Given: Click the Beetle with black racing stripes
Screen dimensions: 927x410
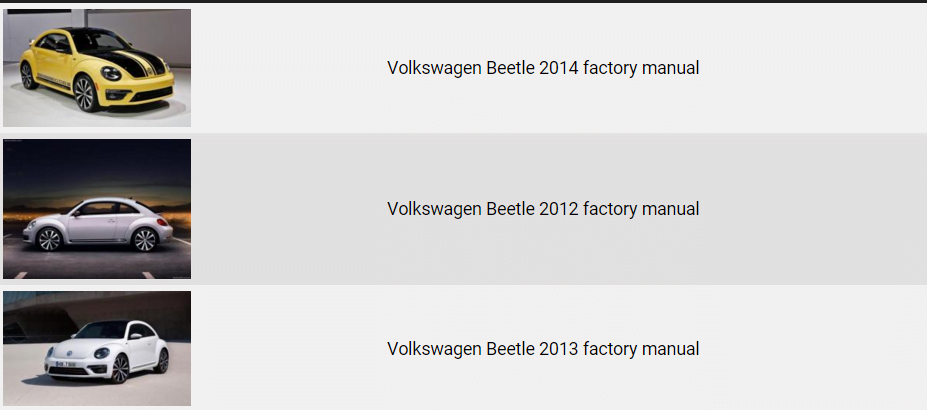Looking at the screenshot, I should pyautogui.click(x=96, y=68).
